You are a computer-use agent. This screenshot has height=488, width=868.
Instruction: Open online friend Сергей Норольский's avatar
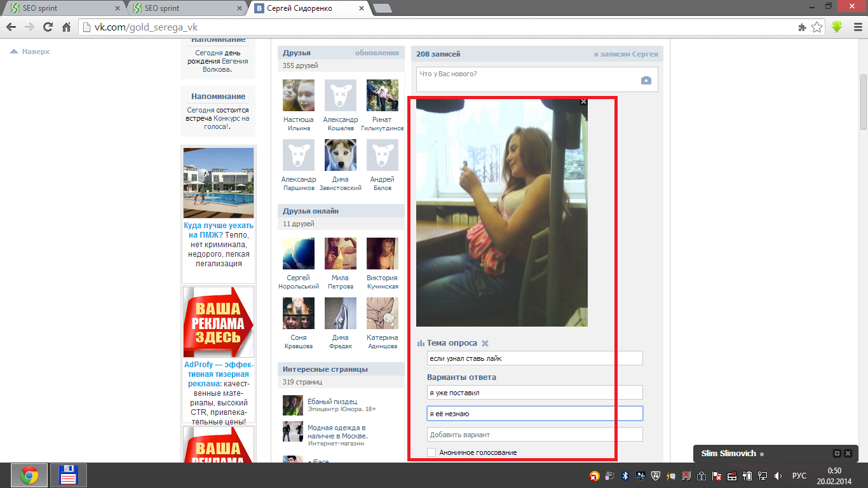click(299, 254)
